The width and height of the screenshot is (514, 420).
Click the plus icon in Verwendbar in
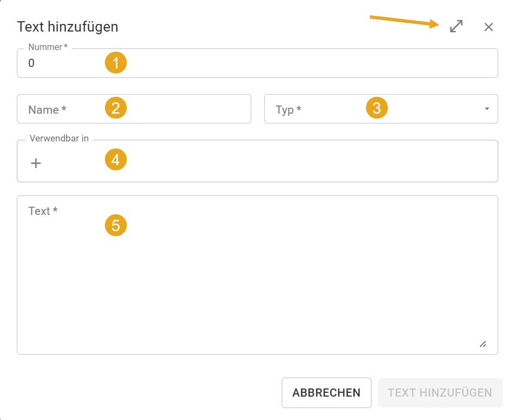36,163
